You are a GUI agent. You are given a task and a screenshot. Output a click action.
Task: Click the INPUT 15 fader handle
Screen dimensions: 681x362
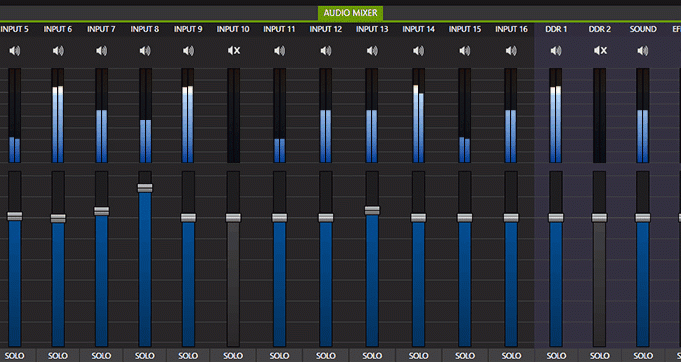coord(465,218)
